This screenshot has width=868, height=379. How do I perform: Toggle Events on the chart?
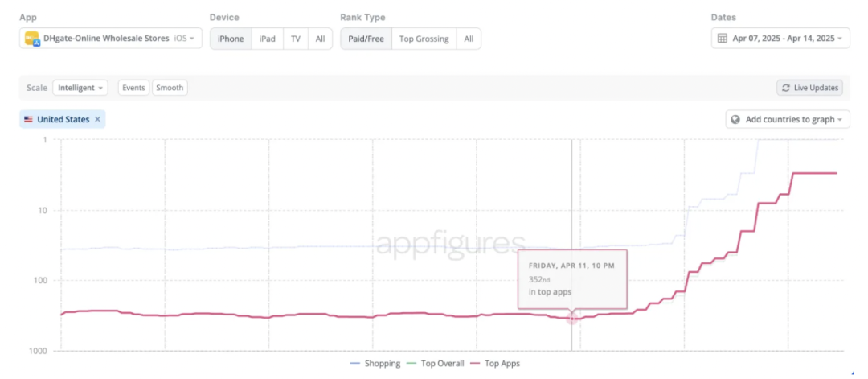pos(133,88)
